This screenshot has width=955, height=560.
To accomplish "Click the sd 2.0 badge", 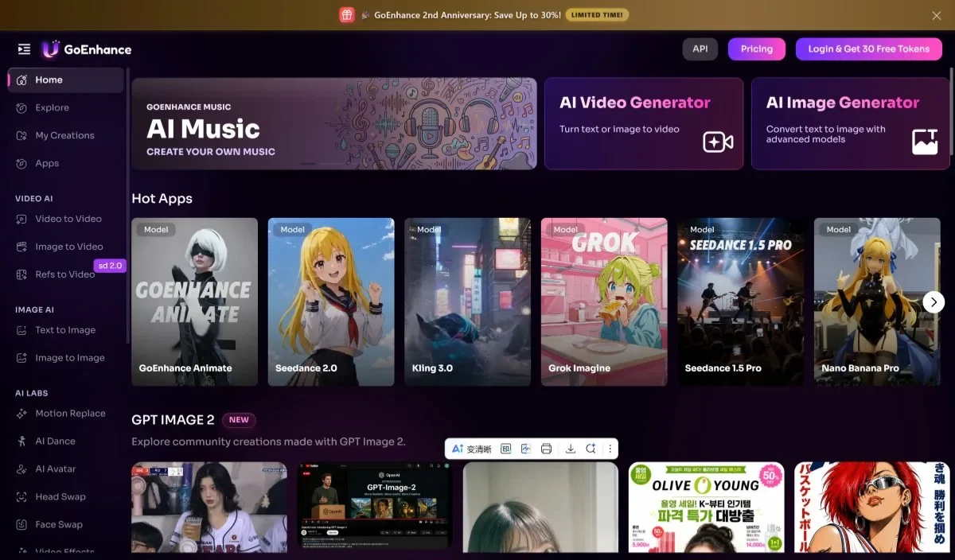I will click(x=110, y=266).
